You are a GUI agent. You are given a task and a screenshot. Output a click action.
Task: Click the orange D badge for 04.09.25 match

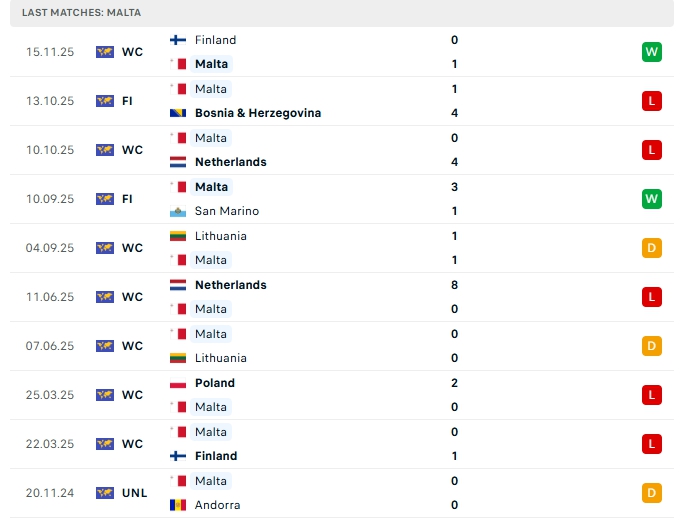click(x=652, y=248)
